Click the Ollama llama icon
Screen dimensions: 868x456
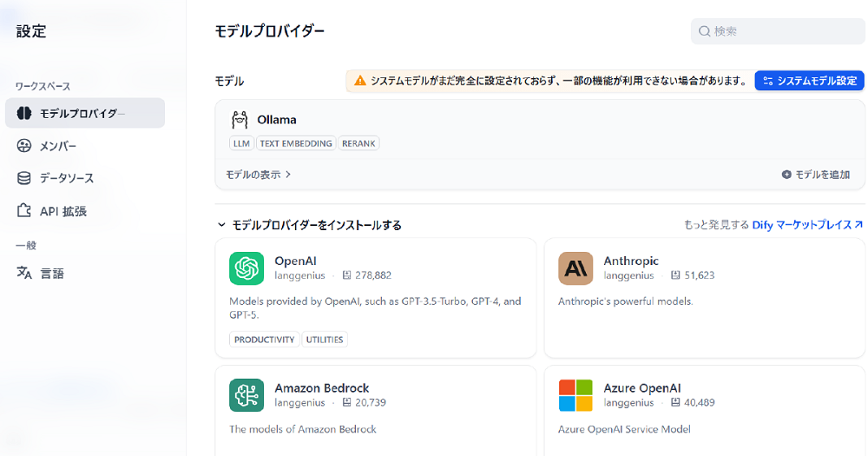pos(240,120)
